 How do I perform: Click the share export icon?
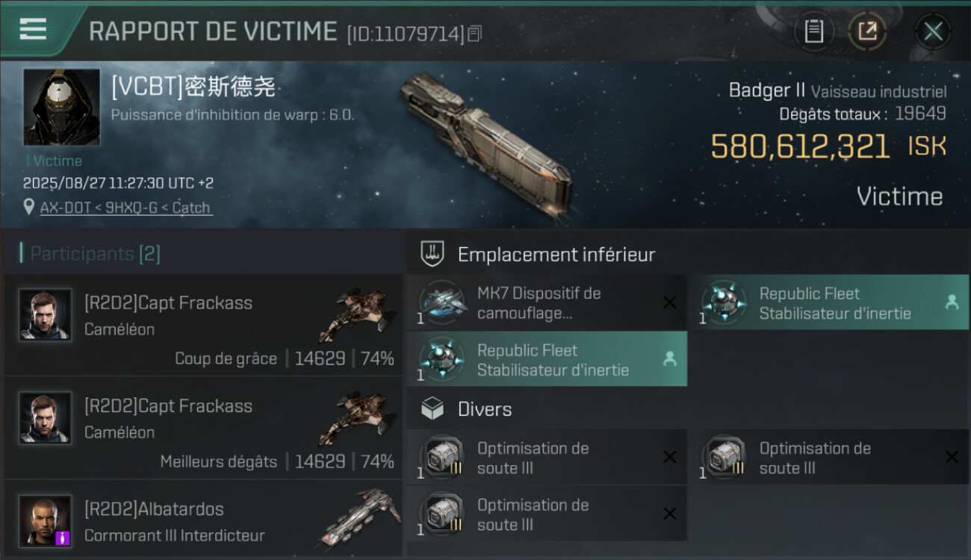pyautogui.click(x=867, y=31)
